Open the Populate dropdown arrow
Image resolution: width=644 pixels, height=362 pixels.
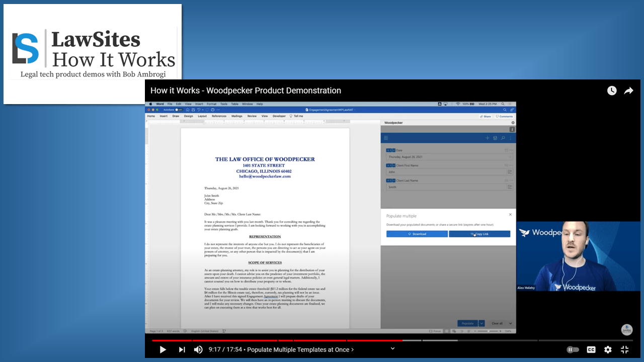tap(481, 323)
